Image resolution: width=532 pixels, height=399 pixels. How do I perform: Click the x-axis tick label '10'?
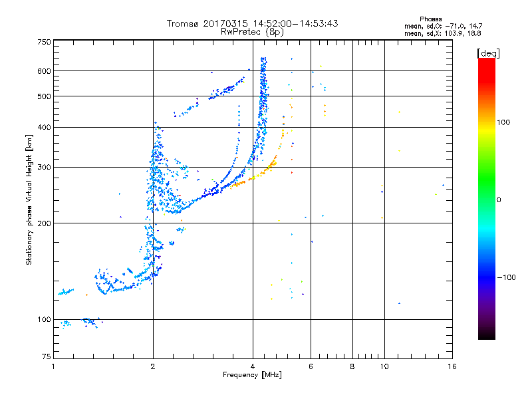(x=384, y=366)
